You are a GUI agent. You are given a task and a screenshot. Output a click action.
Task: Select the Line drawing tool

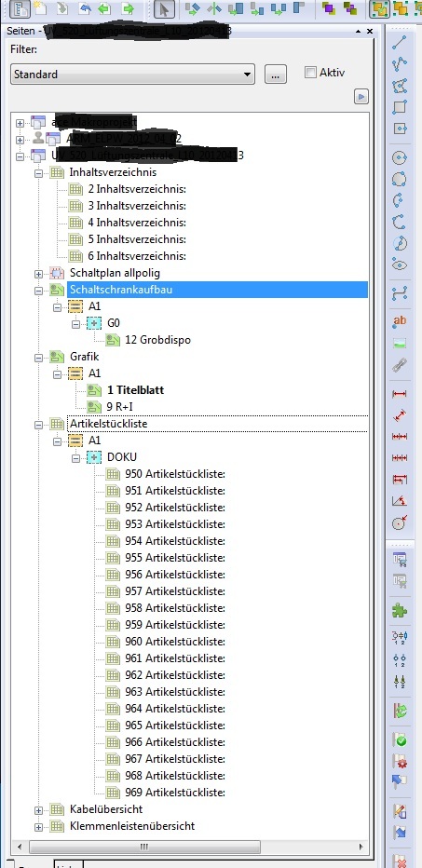pyautogui.click(x=400, y=42)
